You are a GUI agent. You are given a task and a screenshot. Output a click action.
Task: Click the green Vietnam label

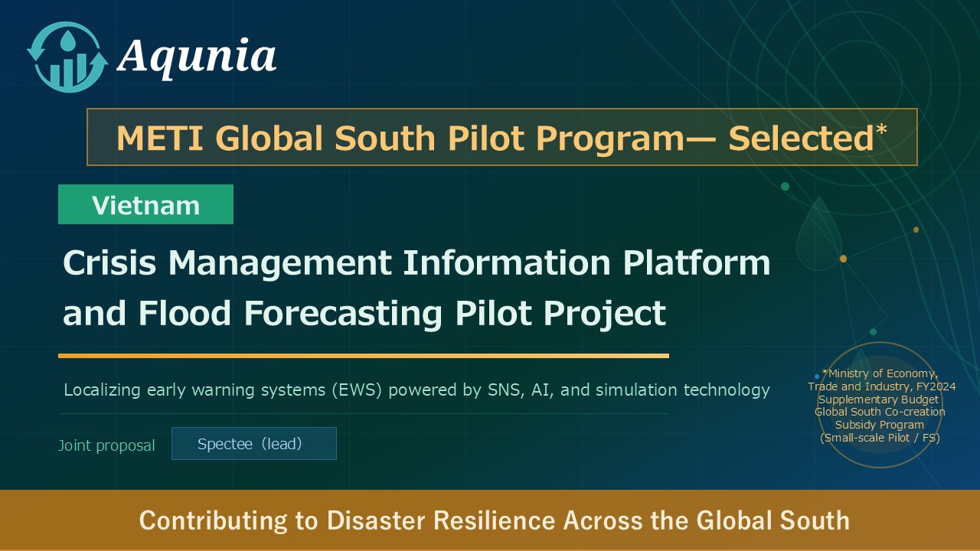point(145,204)
